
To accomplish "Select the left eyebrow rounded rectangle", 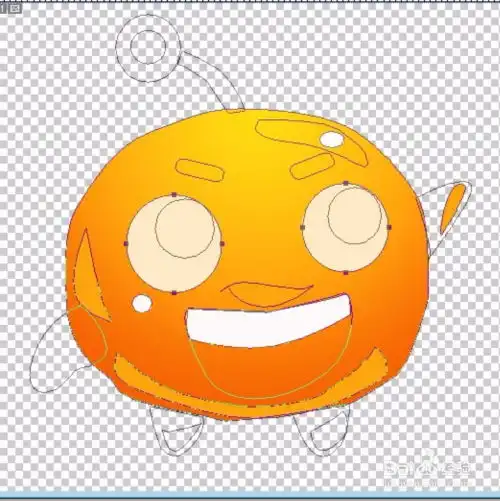I will (199, 170).
